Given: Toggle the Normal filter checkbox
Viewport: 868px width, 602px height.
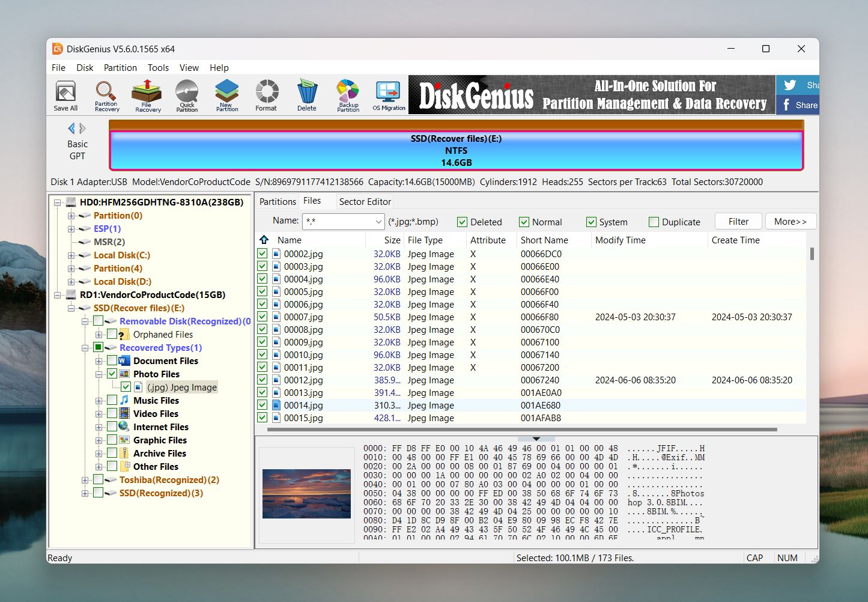Looking at the screenshot, I should (x=524, y=222).
